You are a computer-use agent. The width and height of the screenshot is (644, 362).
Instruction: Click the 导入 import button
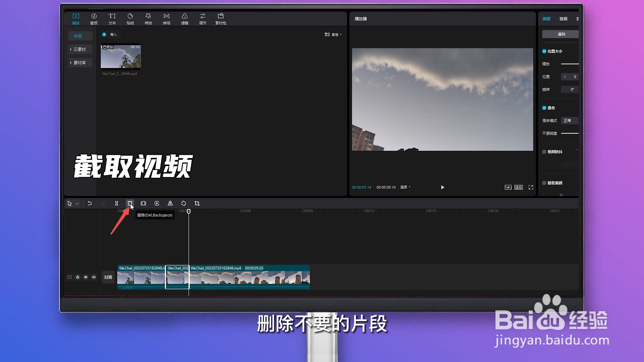pos(111,35)
